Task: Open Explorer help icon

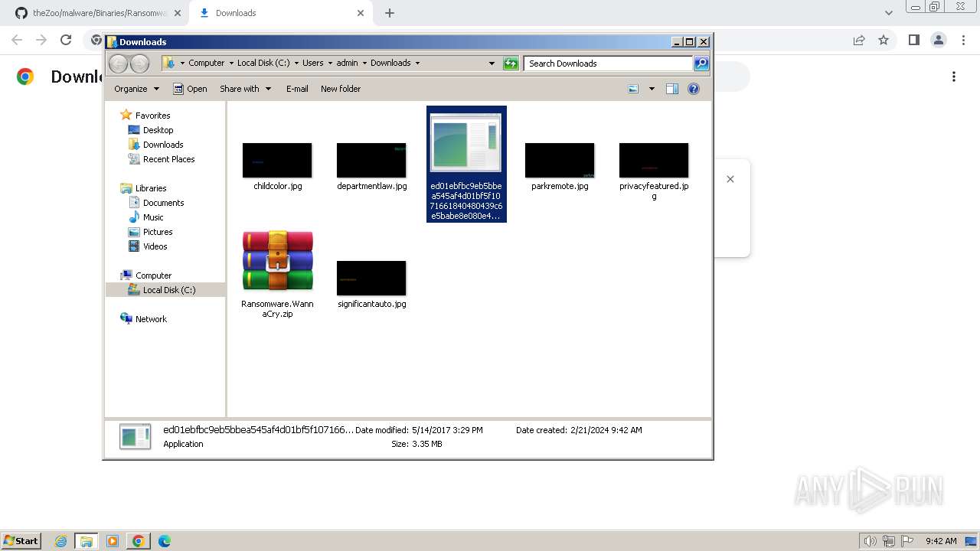Action: pyautogui.click(x=694, y=89)
